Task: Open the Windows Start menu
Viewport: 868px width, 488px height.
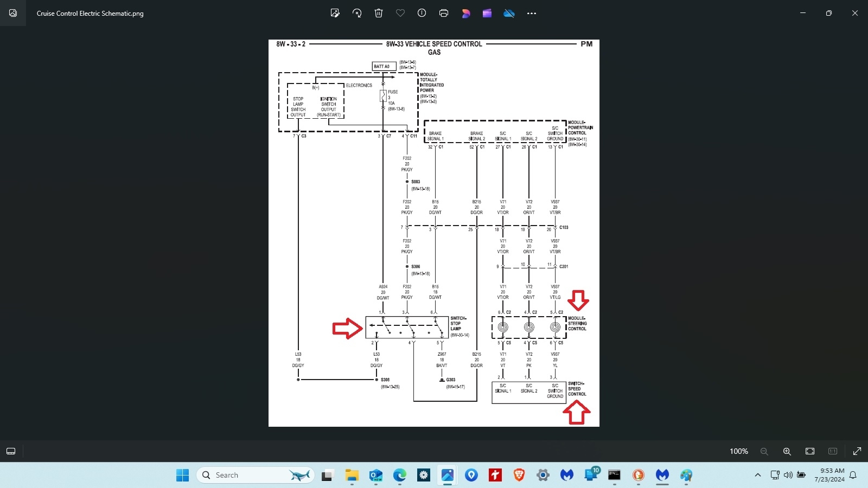Action: pyautogui.click(x=182, y=476)
